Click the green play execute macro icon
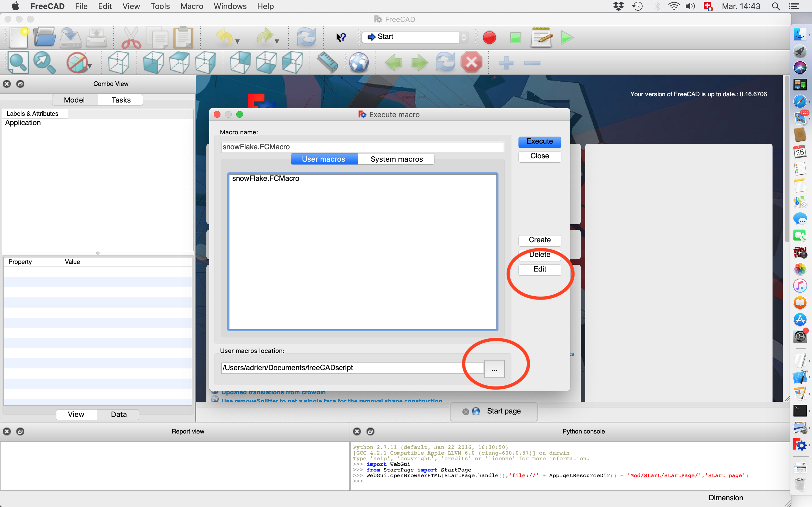 (567, 37)
